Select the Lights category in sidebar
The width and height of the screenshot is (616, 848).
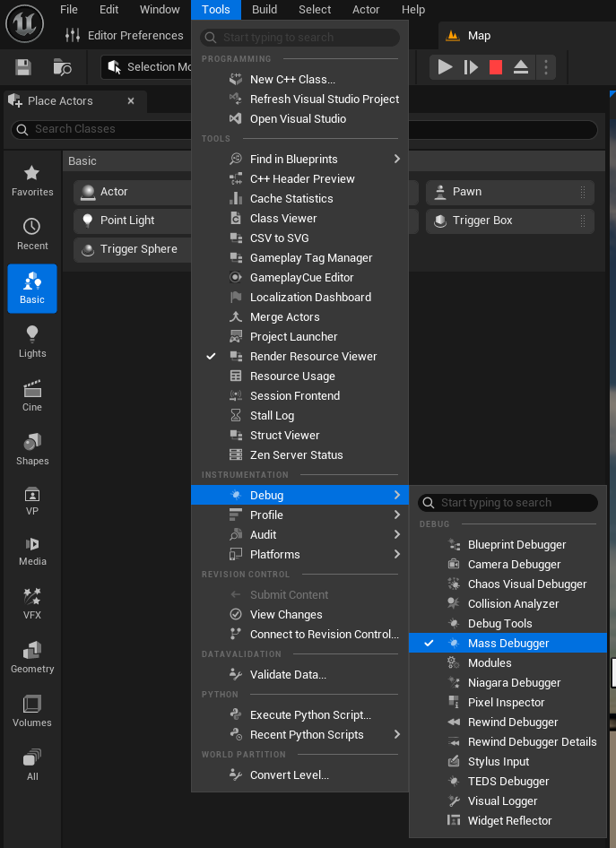click(x=32, y=342)
